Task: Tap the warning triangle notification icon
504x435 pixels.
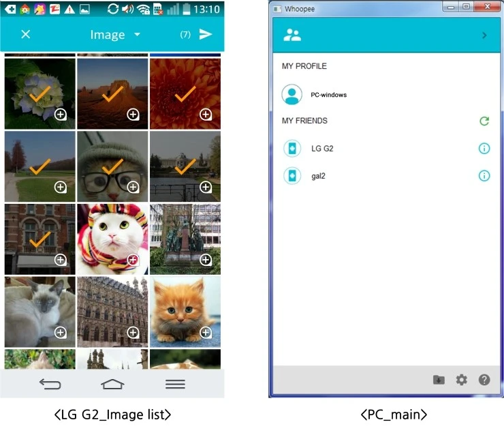Action: pos(69,10)
